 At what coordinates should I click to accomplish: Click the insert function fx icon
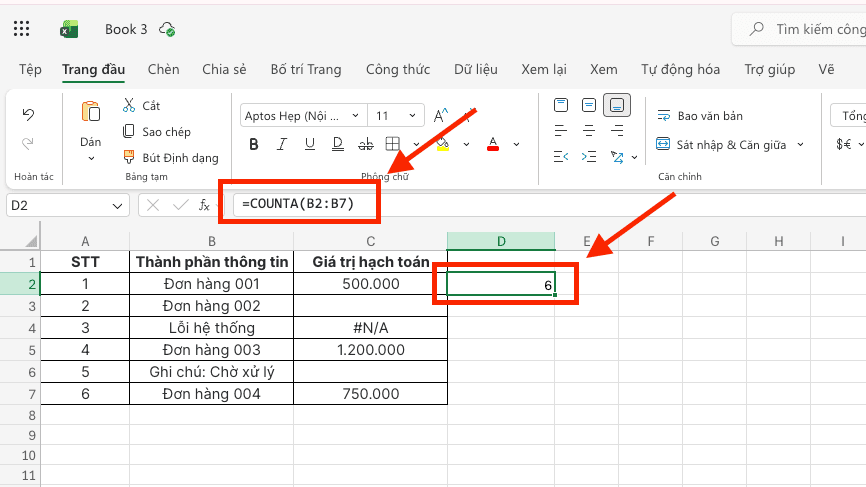[x=204, y=205]
